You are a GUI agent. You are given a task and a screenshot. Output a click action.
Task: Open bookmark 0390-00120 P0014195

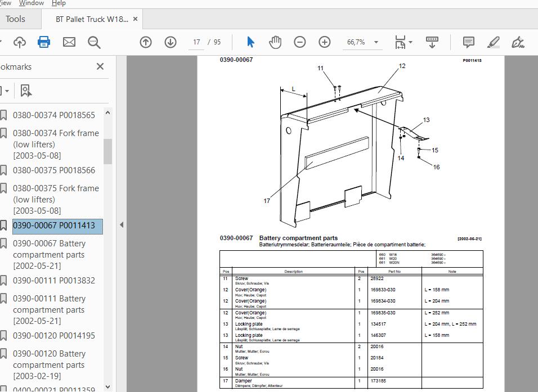point(54,335)
